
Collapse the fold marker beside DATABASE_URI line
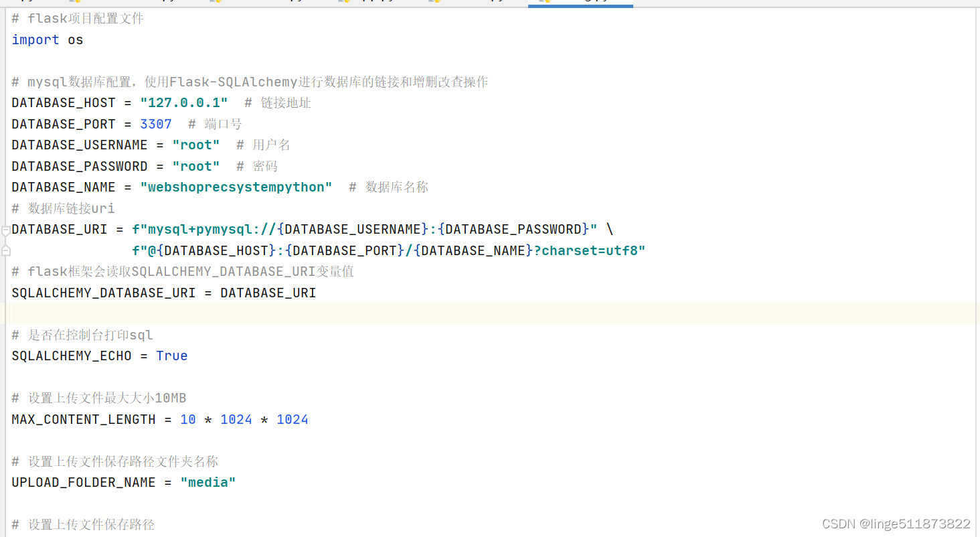(x=5, y=231)
